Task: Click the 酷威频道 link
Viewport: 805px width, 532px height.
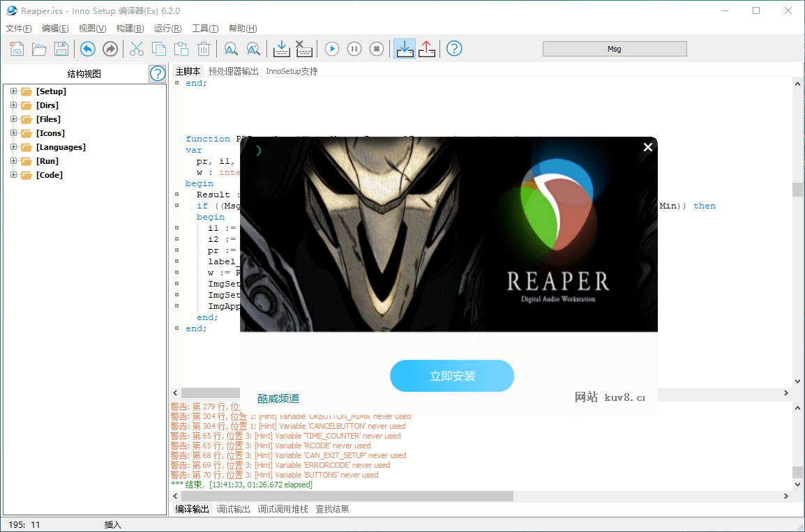Action: point(278,399)
